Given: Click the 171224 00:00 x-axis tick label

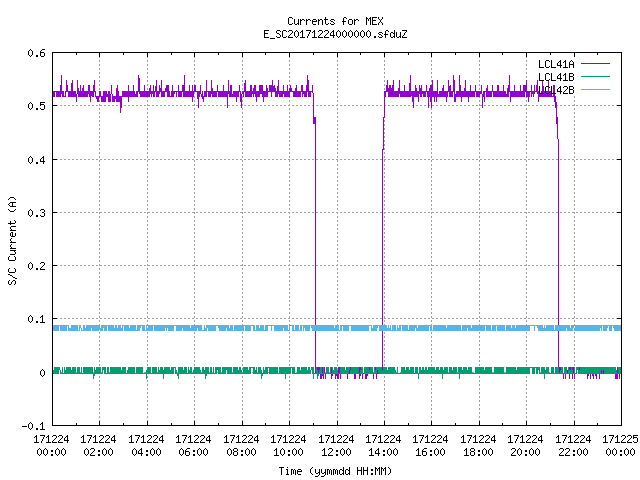Looking at the screenshot, I should pos(51,446).
